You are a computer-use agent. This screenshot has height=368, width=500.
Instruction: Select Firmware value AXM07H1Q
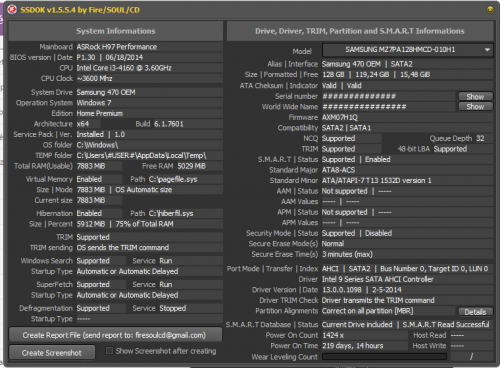tap(340, 117)
